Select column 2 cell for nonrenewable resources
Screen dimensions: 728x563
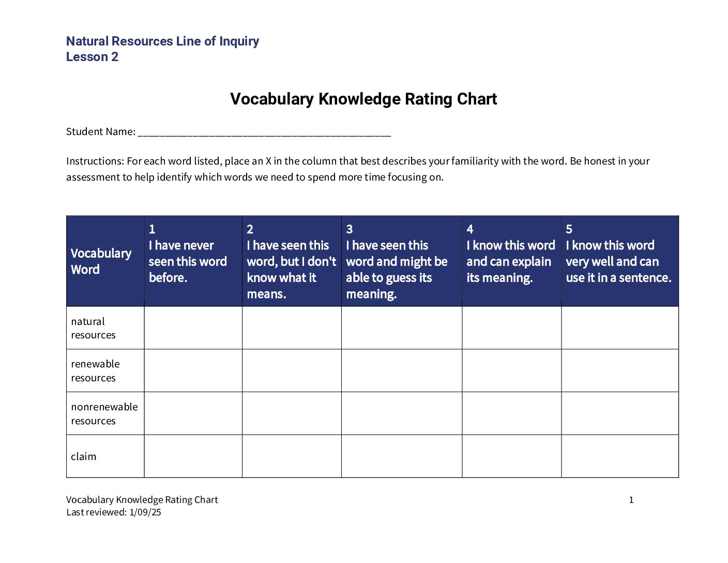[x=292, y=413]
